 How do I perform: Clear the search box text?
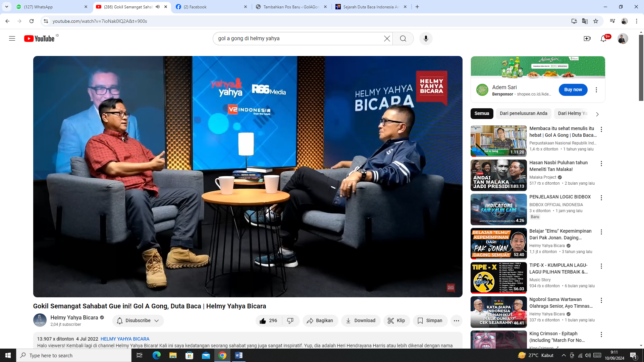point(387,39)
